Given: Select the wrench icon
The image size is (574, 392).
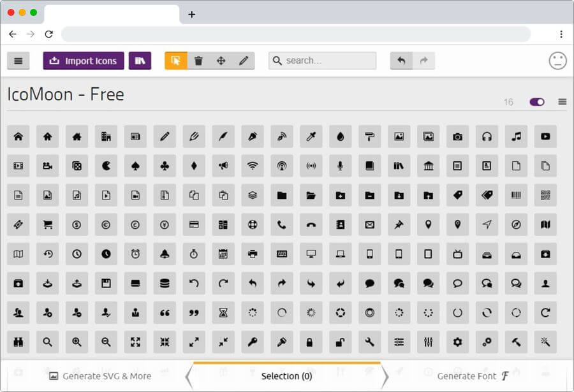Looking at the screenshot, I should tap(370, 342).
